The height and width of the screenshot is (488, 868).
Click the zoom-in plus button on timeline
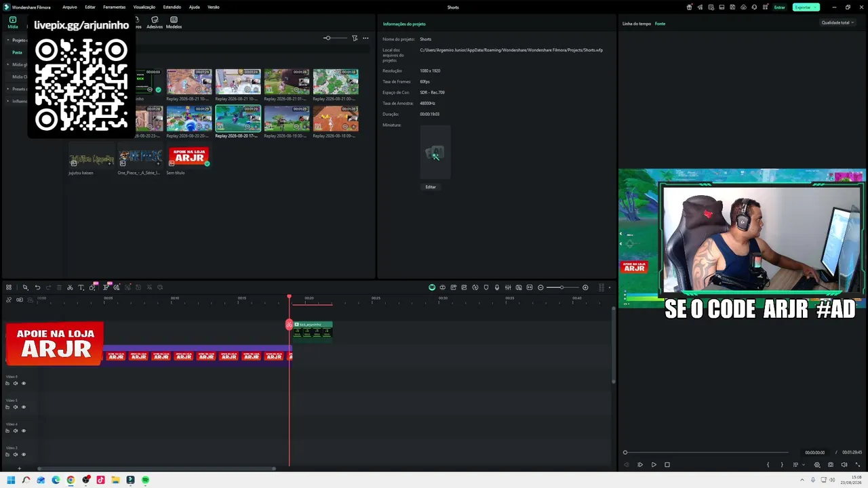[x=585, y=287]
